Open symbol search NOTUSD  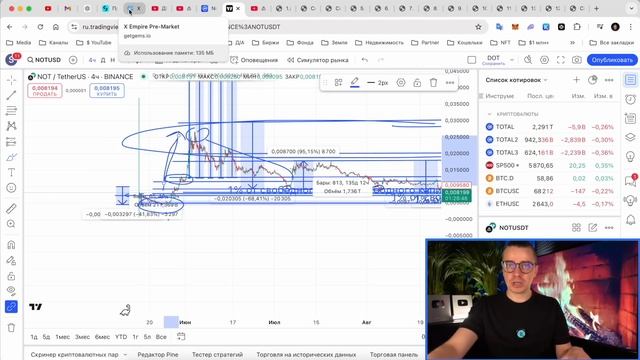tap(44, 60)
